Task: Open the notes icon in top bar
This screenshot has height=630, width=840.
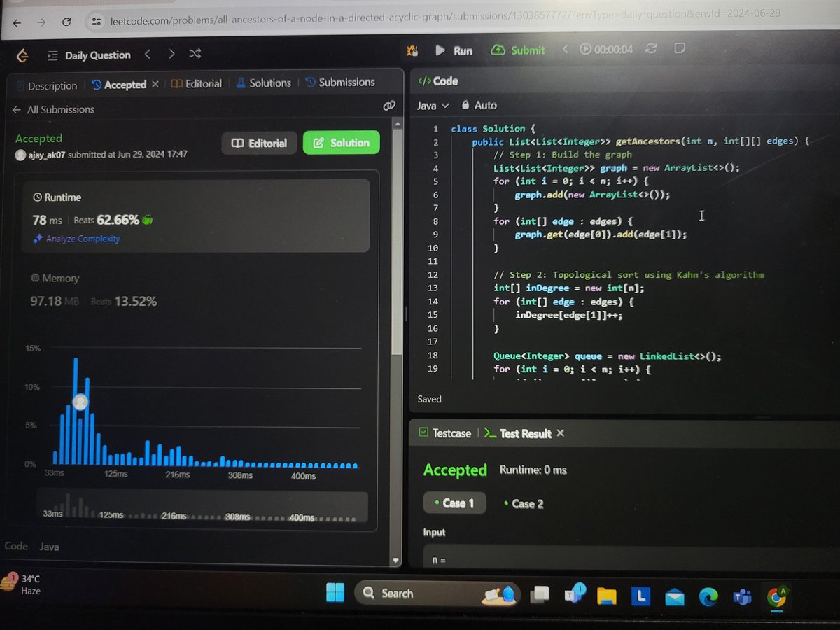Action: 678,49
